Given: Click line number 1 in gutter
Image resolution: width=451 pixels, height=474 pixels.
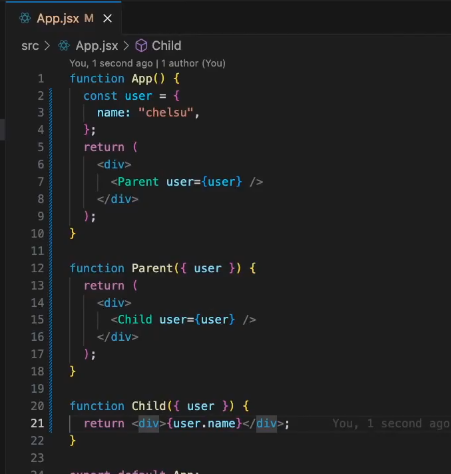Looking at the screenshot, I should pyautogui.click(x=41, y=79).
